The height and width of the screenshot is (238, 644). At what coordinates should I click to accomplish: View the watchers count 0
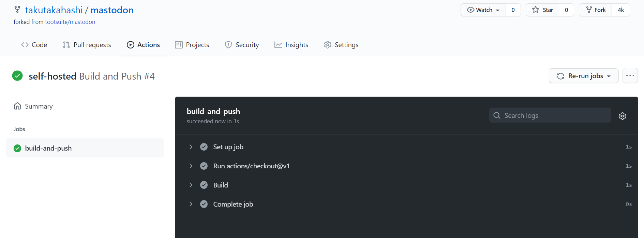click(513, 10)
